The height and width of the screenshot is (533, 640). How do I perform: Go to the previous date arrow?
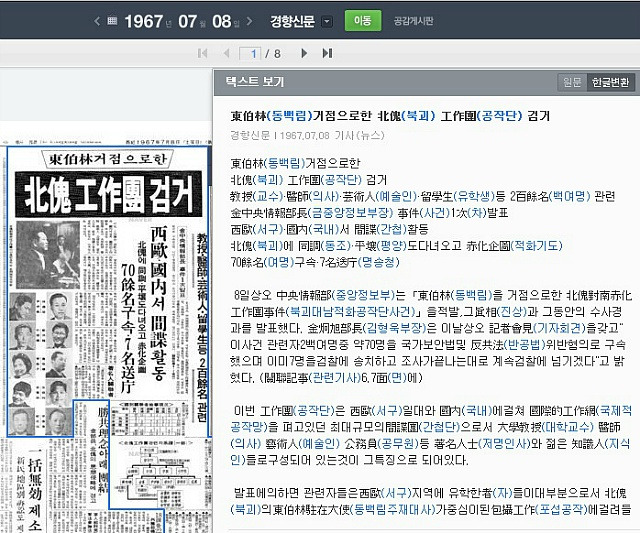click(97, 21)
